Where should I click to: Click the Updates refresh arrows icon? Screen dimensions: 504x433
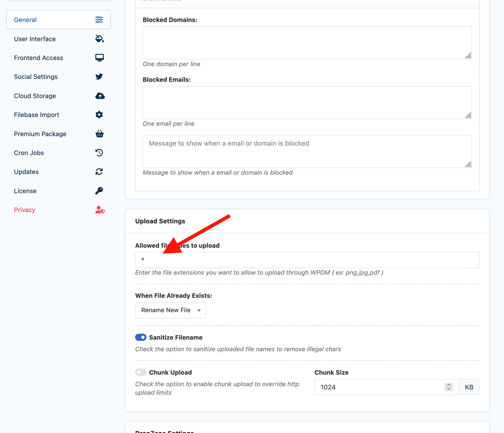99,172
